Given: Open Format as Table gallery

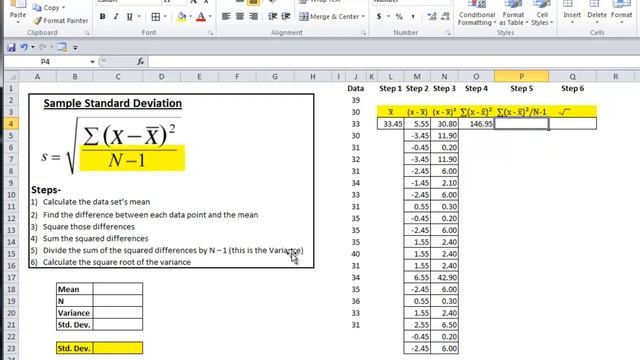Looking at the screenshot, I should pos(513,14).
